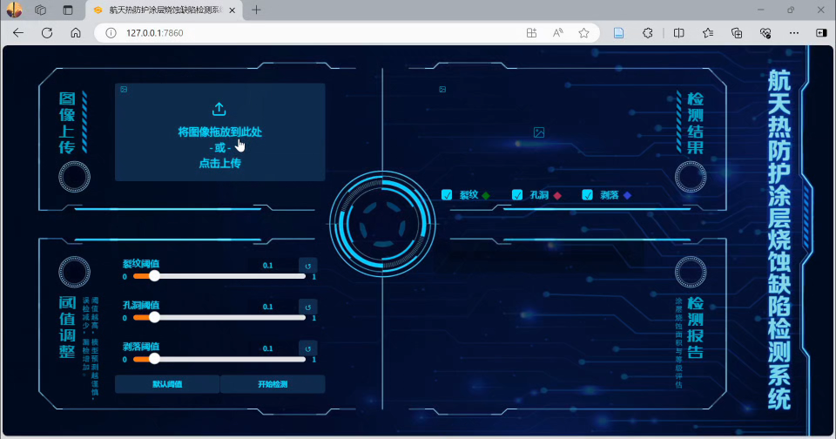
Task: Open a new tab with plus button
Action: pyautogui.click(x=256, y=10)
